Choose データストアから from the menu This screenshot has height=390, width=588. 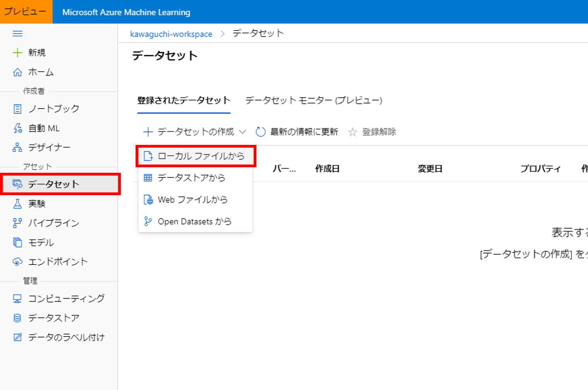click(x=191, y=178)
